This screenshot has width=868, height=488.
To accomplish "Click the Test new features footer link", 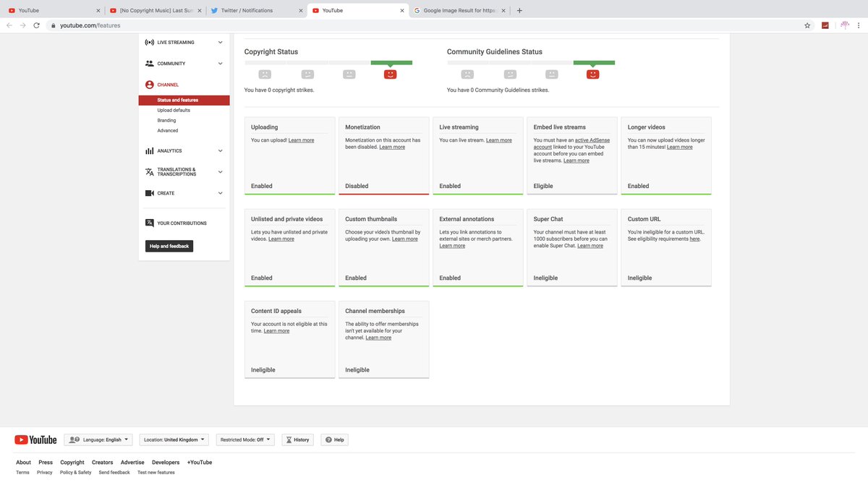I will tap(156, 473).
